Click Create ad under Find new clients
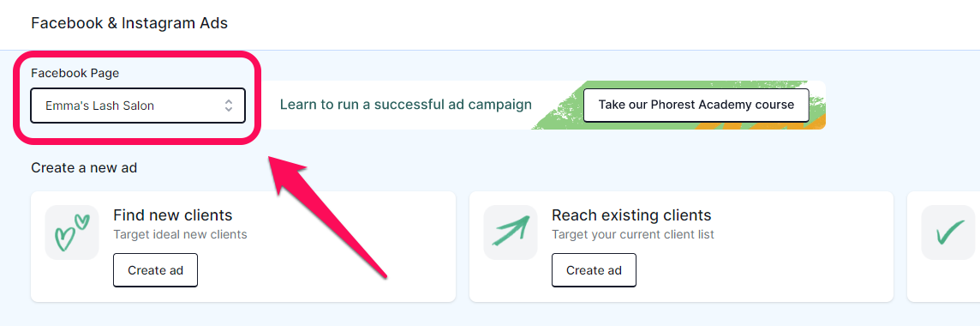Screen dimensions: 980x326 (155, 270)
